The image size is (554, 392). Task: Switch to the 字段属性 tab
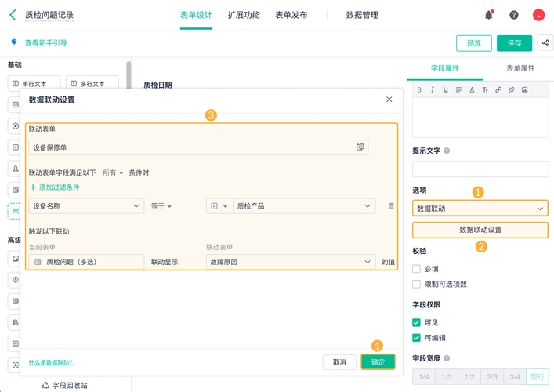[445, 68]
